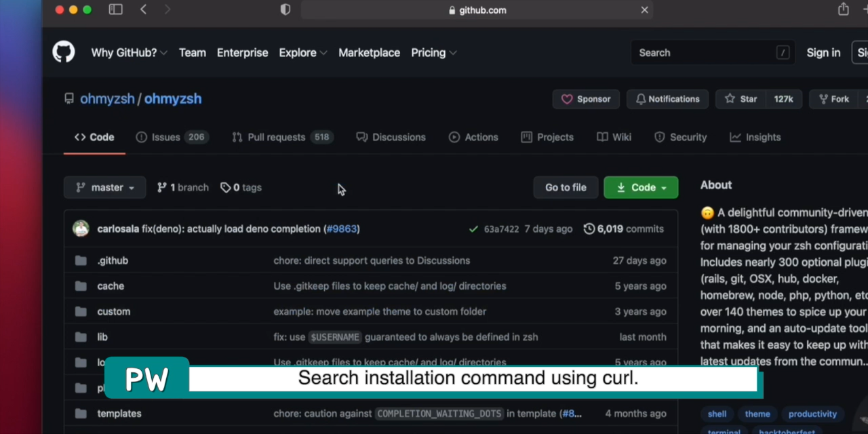Click the macOS green fullscreen button
Image resolution: width=868 pixels, height=434 pixels.
pyautogui.click(x=87, y=9)
